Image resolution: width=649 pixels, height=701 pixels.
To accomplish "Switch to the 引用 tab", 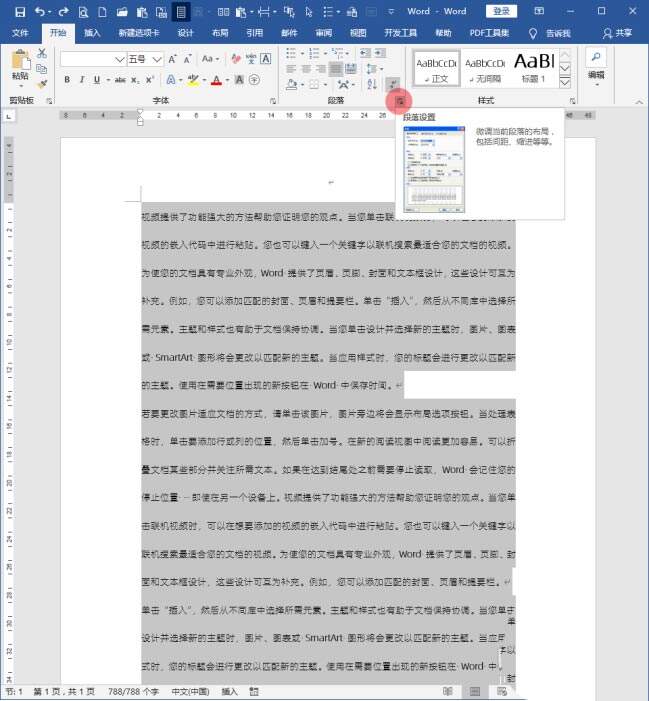I will pyautogui.click(x=254, y=33).
